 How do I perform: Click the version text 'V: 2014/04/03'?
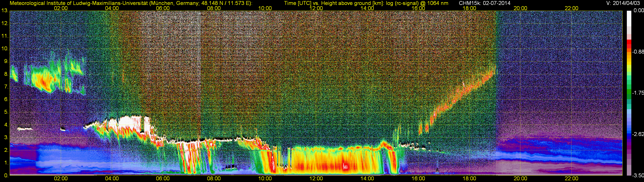623,3
